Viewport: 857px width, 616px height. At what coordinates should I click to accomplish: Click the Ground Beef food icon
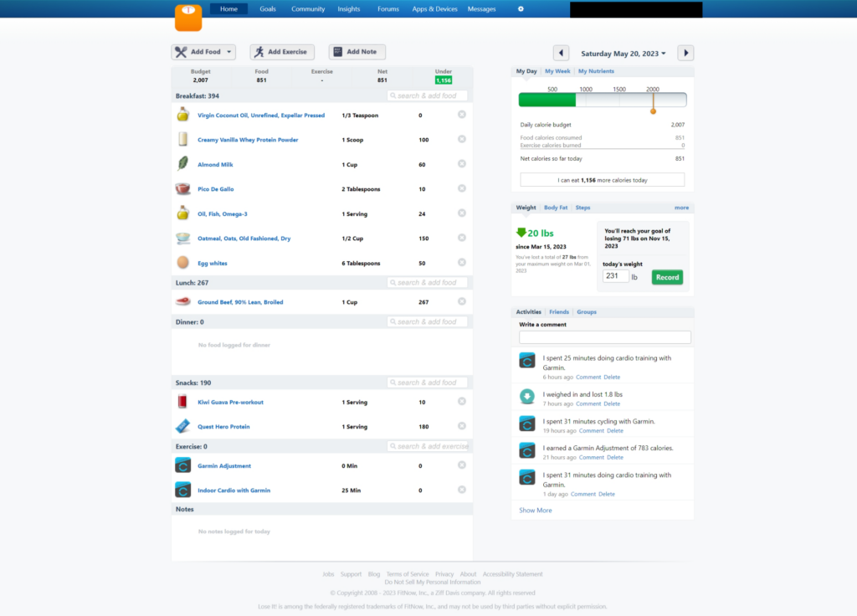point(182,302)
